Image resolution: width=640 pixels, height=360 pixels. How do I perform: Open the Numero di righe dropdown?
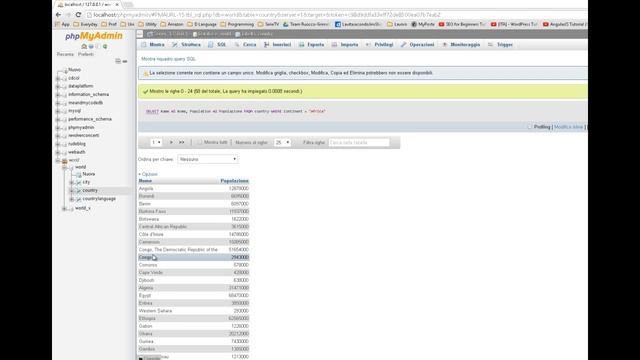282,142
